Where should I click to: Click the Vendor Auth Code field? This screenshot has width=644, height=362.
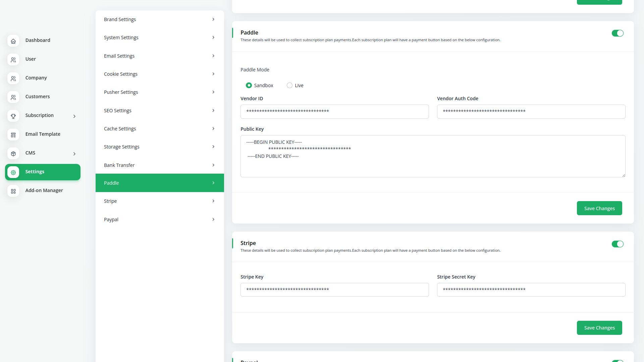(531, 112)
